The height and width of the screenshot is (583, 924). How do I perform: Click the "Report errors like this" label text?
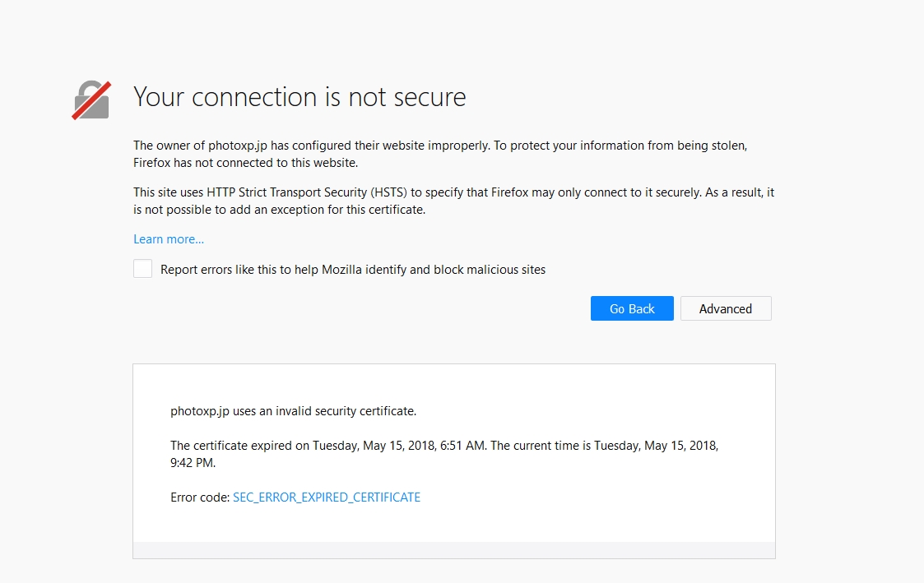352,270
